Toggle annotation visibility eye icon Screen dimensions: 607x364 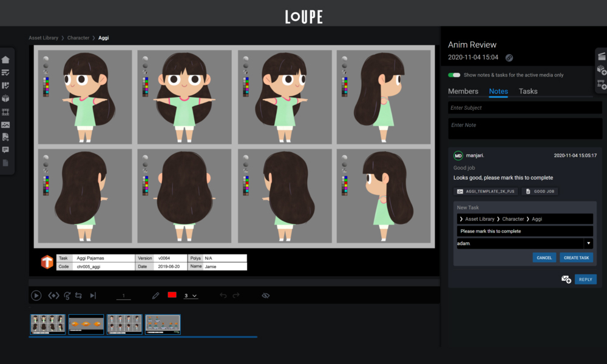click(x=265, y=295)
